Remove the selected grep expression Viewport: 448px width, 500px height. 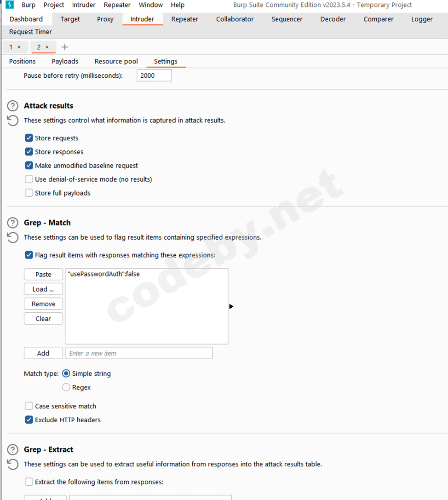[43, 304]
